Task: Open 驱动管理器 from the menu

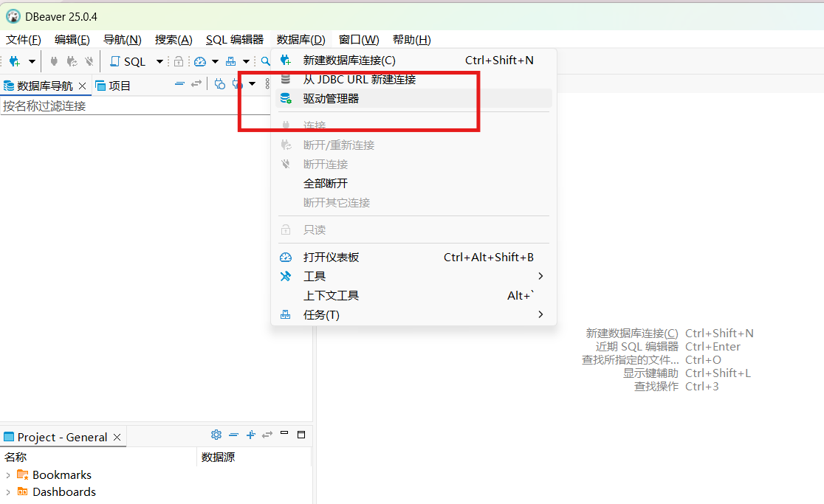Action: click(x=413, y=99)
